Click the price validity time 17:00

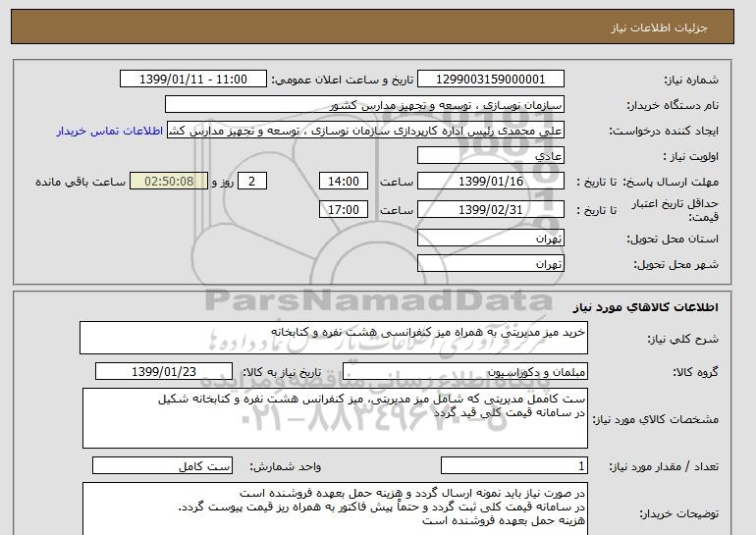point(344,210)
